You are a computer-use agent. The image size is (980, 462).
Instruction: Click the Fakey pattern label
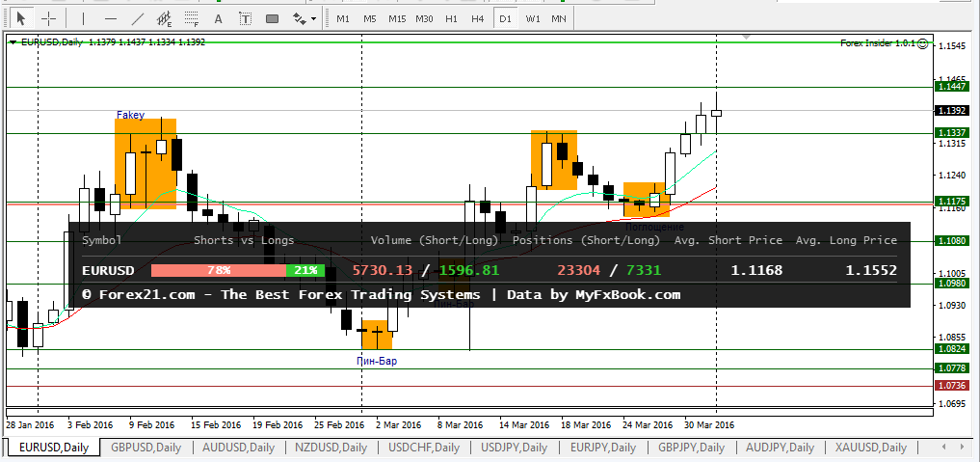[131, 115]
